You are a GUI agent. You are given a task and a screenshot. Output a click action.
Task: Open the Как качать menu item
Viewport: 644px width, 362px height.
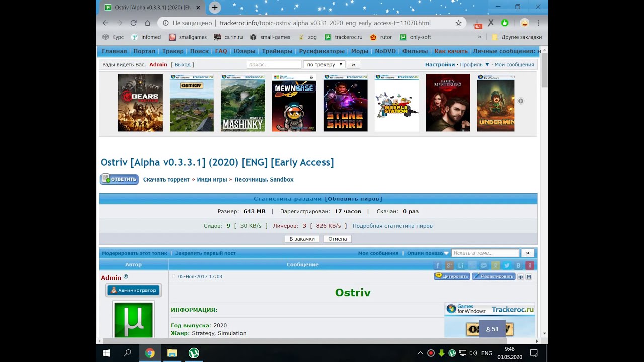[x=451, y=51]
